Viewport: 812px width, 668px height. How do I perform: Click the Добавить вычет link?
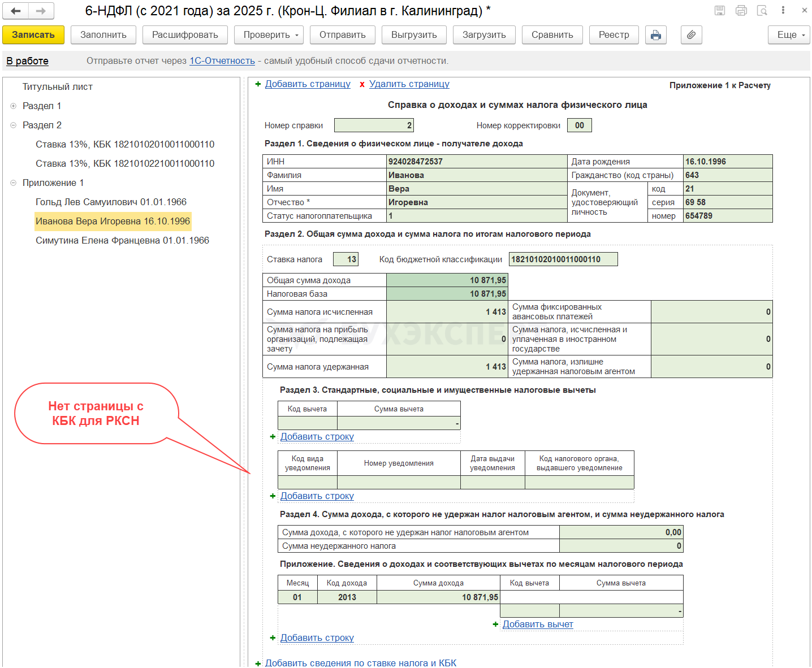coord(537,624)
